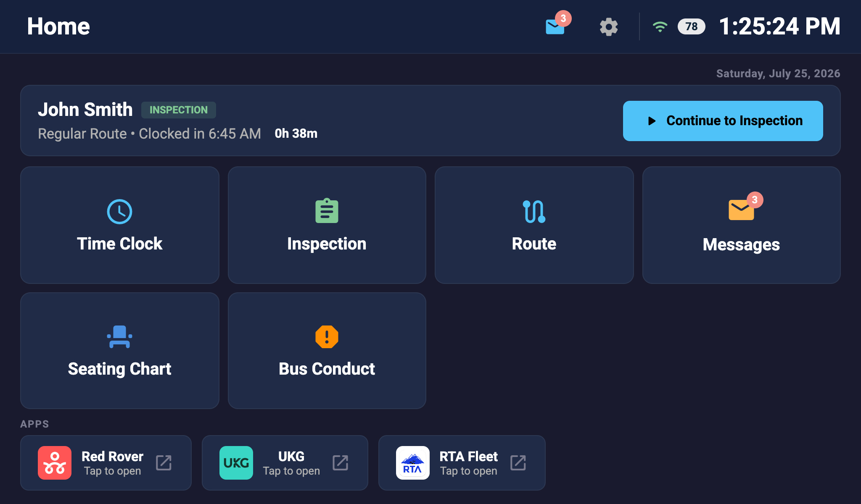Click the header mail notification count badge
The width and height of the screenshot is (861, 504).
[x=563, y=18]
